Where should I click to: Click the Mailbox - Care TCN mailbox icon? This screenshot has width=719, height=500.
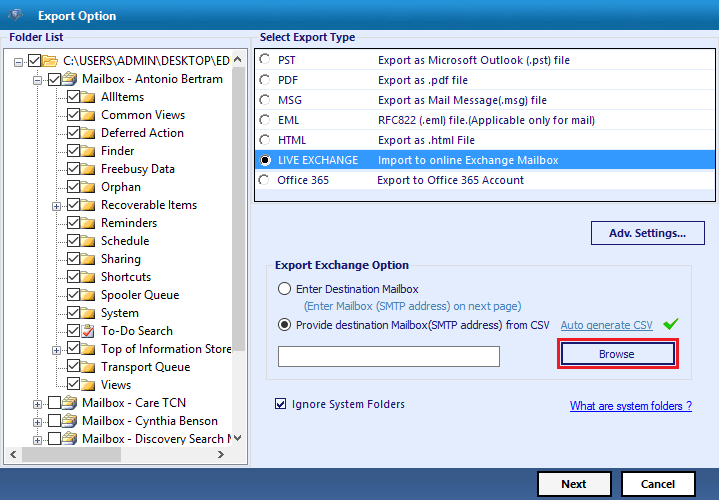tap(69, 403)
